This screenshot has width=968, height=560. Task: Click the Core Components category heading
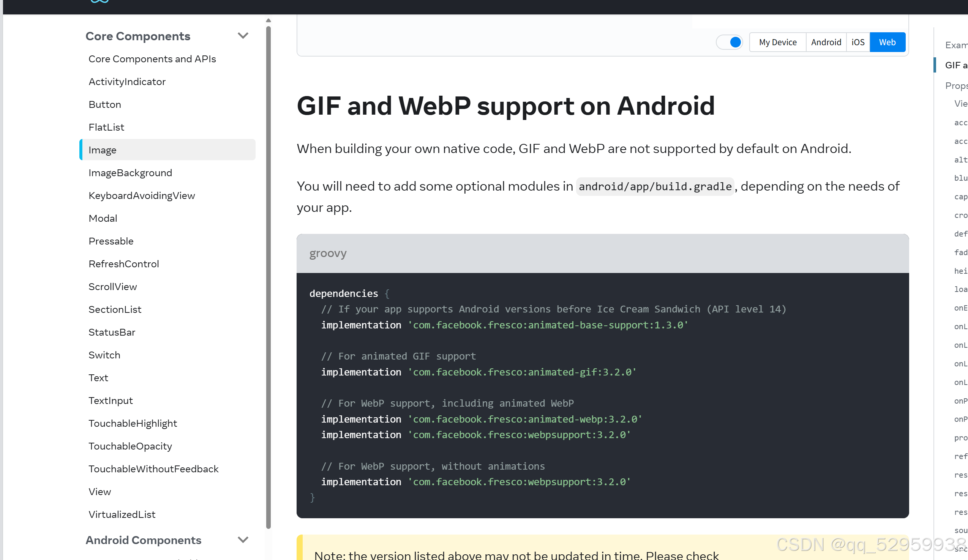[x=137, y=36]
